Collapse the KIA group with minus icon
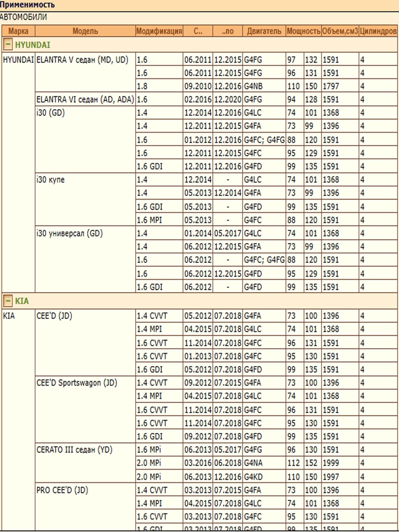Image resolution: width=399 pixels, height=532 pixels. point(8,301)
